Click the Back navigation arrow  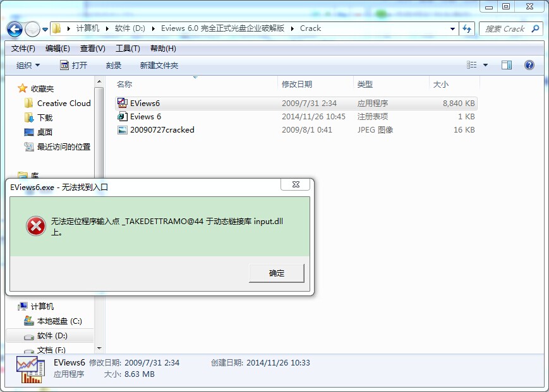15,29
